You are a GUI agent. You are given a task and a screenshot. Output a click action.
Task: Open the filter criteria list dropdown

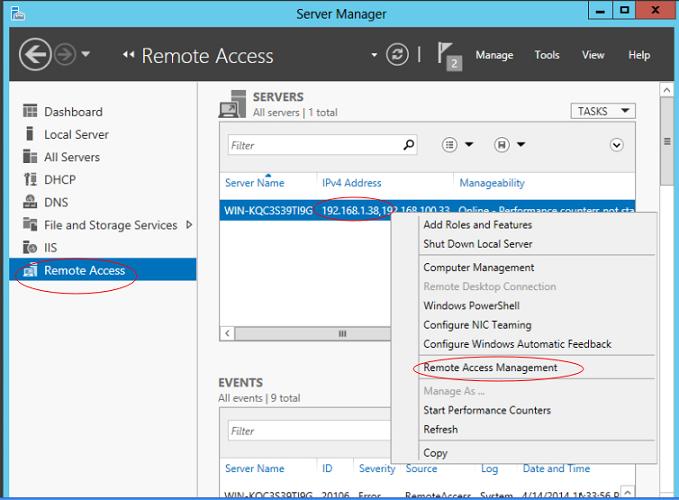(457, 145)
